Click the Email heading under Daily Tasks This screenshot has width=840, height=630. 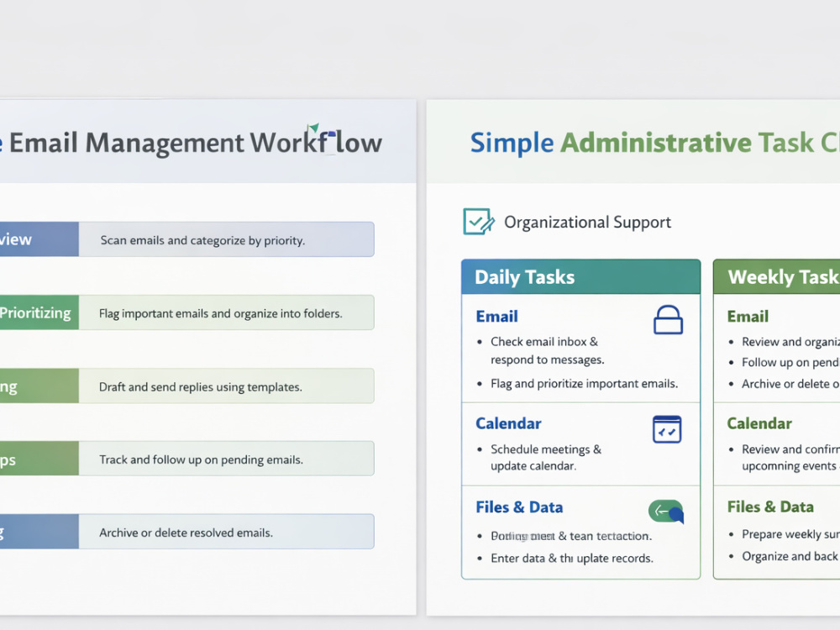point(496,317)
